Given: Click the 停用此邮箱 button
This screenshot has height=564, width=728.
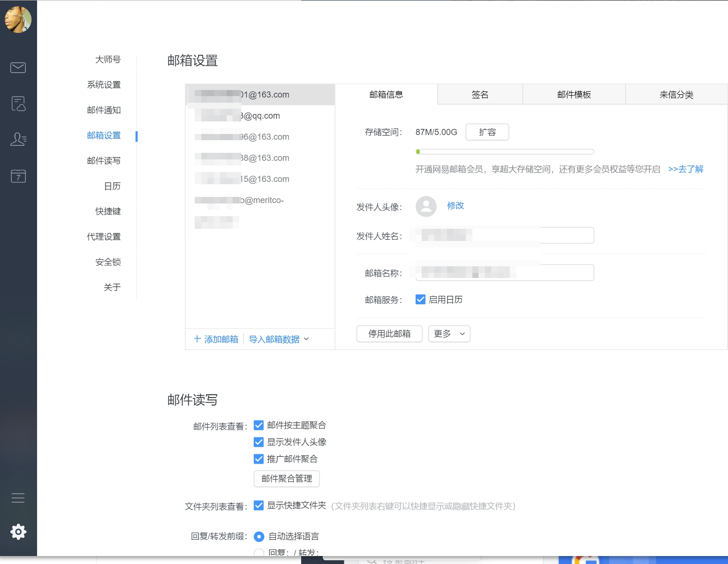Looking at the screenshot, I should pyautogui.click(x=389, y=334).
